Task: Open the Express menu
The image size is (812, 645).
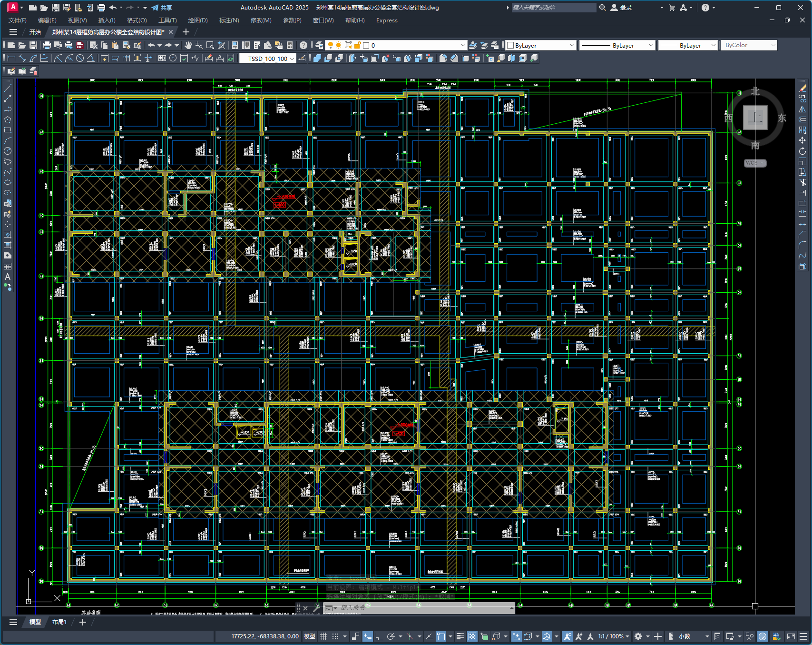Action: click(x=387, y=20)
